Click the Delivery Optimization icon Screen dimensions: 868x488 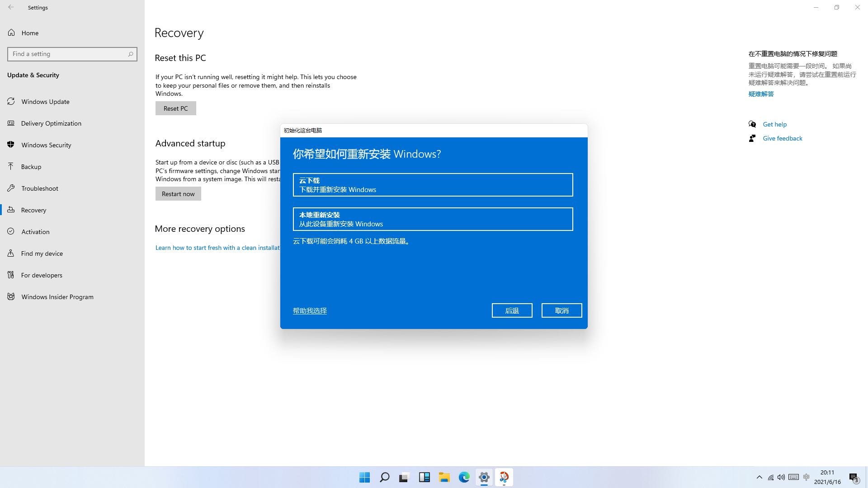[11, 123]
